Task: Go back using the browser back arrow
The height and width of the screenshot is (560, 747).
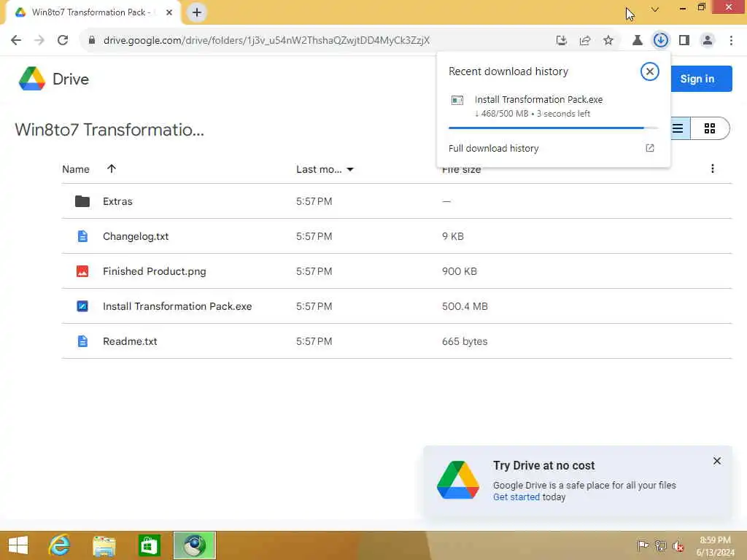Action: 16,40
